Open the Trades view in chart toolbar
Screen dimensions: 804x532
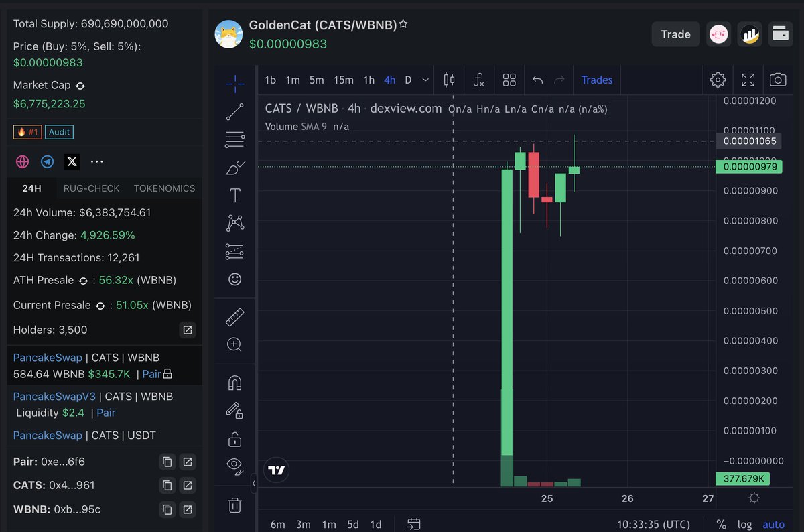[596, 80]
